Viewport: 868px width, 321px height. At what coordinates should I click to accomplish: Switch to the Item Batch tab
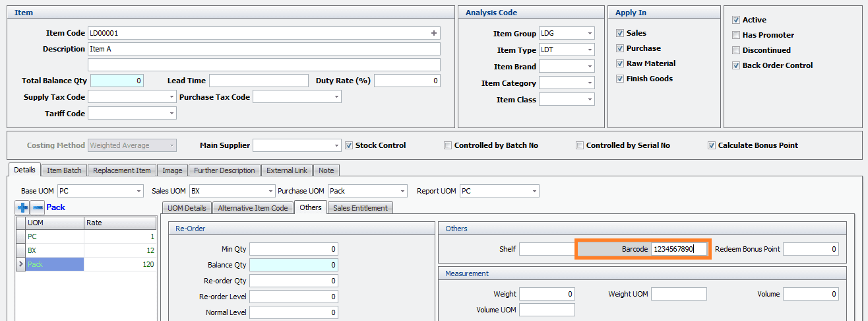tap(64, 170)
